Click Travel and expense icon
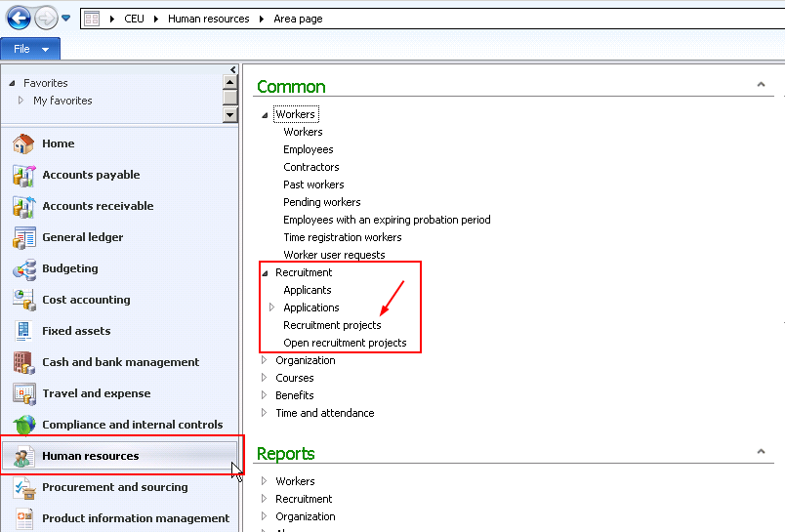Image resolution: width=785 pixels, height=532 pixels. 24,394
